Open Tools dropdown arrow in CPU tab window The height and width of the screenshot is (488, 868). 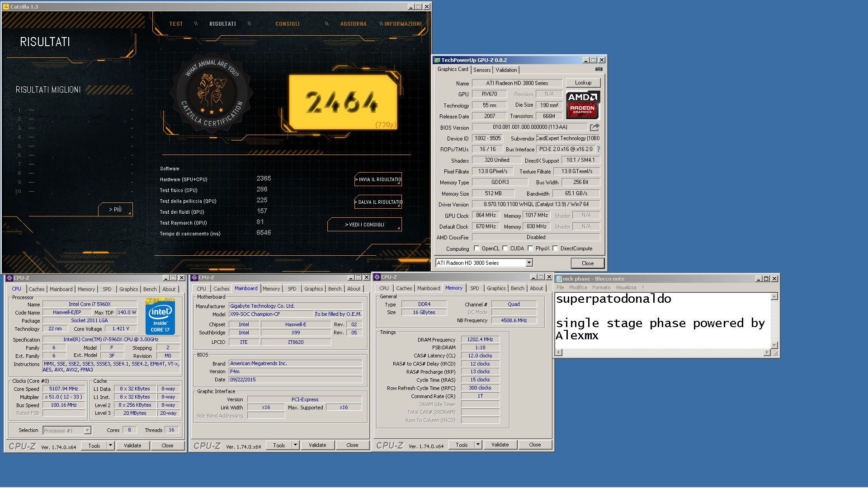[110, 446]
